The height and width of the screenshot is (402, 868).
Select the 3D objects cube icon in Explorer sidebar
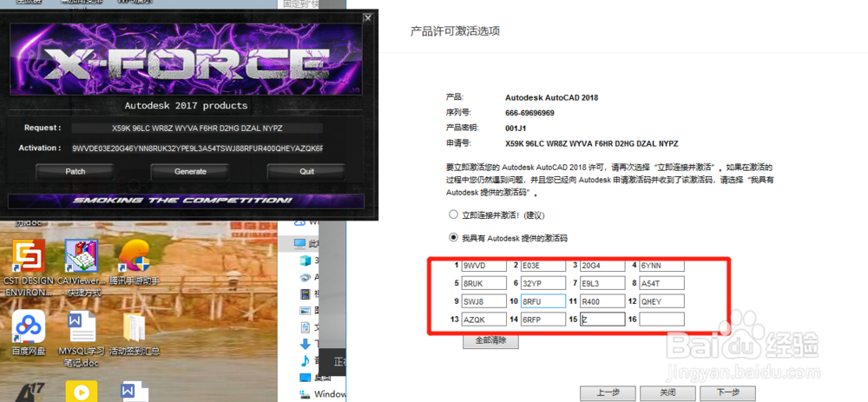pos(305,260)
